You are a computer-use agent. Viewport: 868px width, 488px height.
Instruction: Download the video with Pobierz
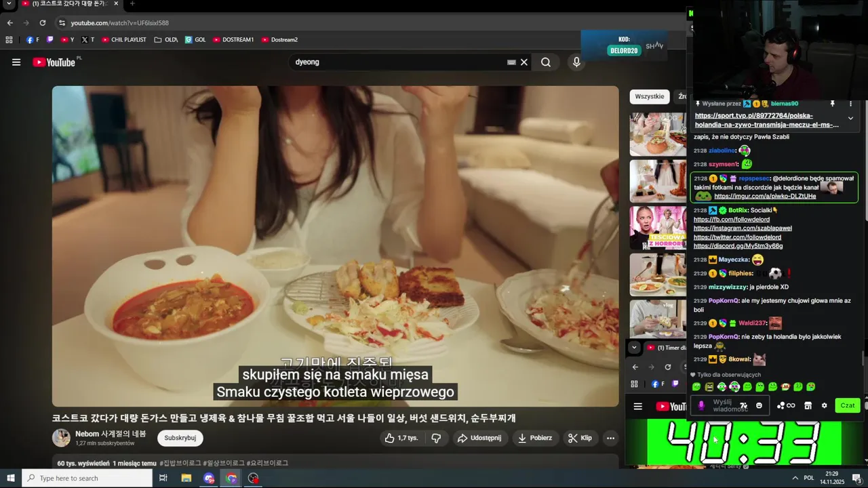(x=534, y=438)
